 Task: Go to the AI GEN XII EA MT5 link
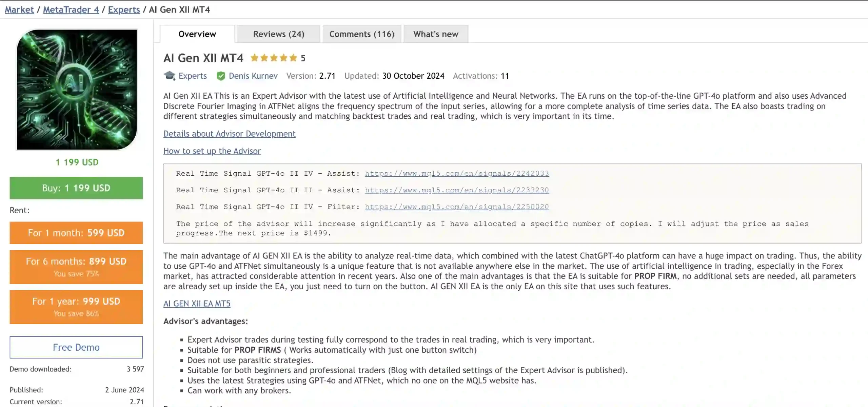197,304
